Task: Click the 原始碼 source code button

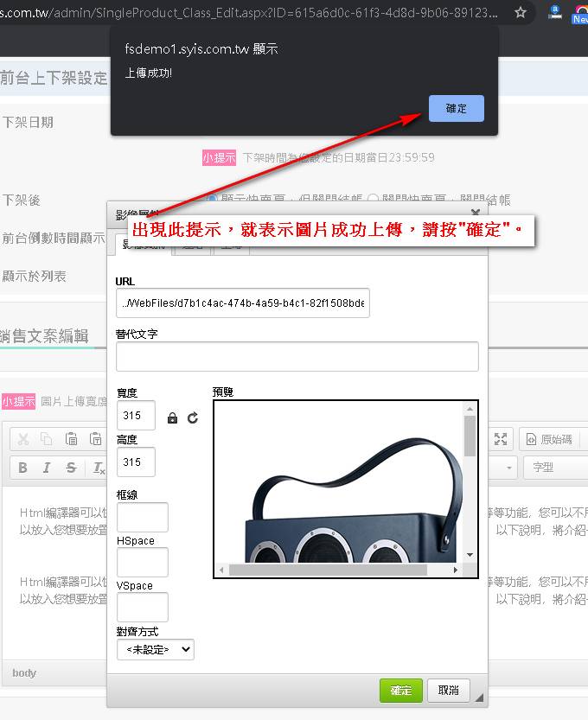Action: (x=549, y=439)
